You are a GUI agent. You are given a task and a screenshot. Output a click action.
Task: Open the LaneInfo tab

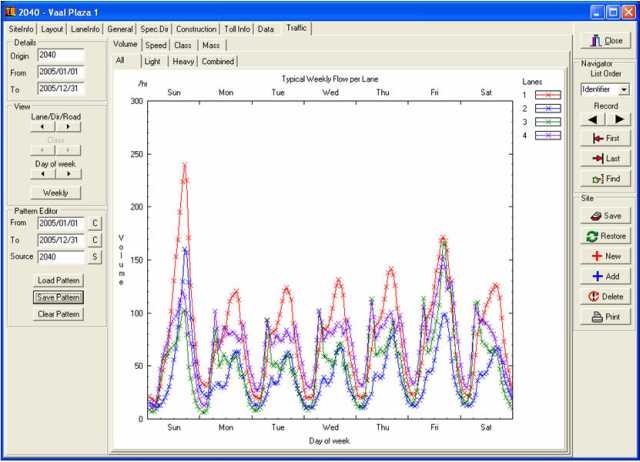pos(85,29)
